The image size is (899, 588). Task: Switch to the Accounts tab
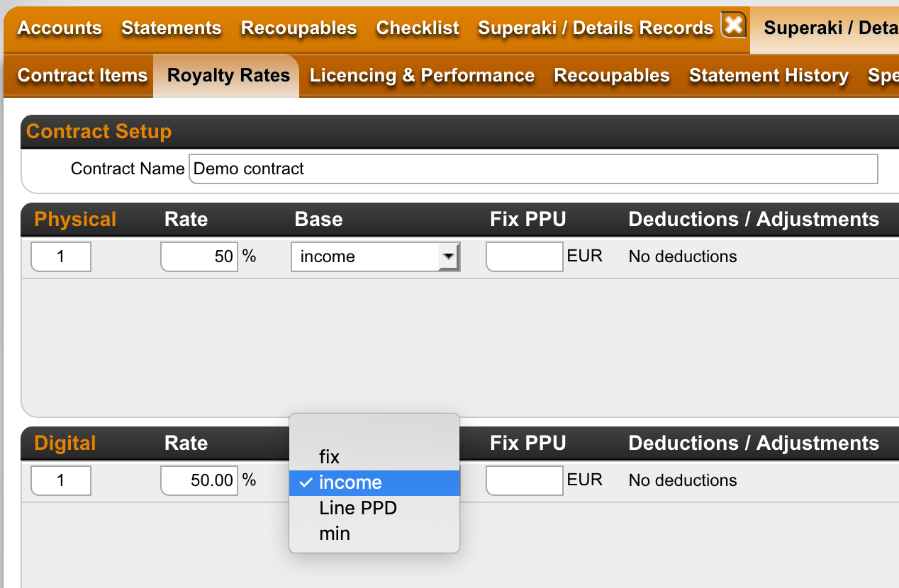(x=60, y=28)
